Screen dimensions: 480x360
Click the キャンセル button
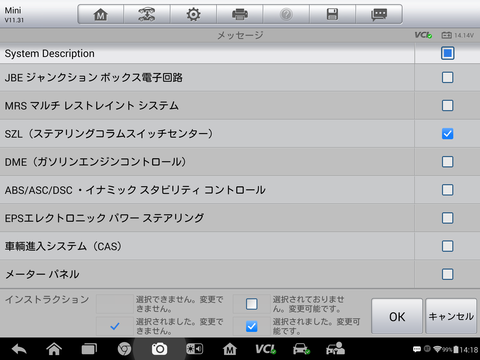[451, 316]
